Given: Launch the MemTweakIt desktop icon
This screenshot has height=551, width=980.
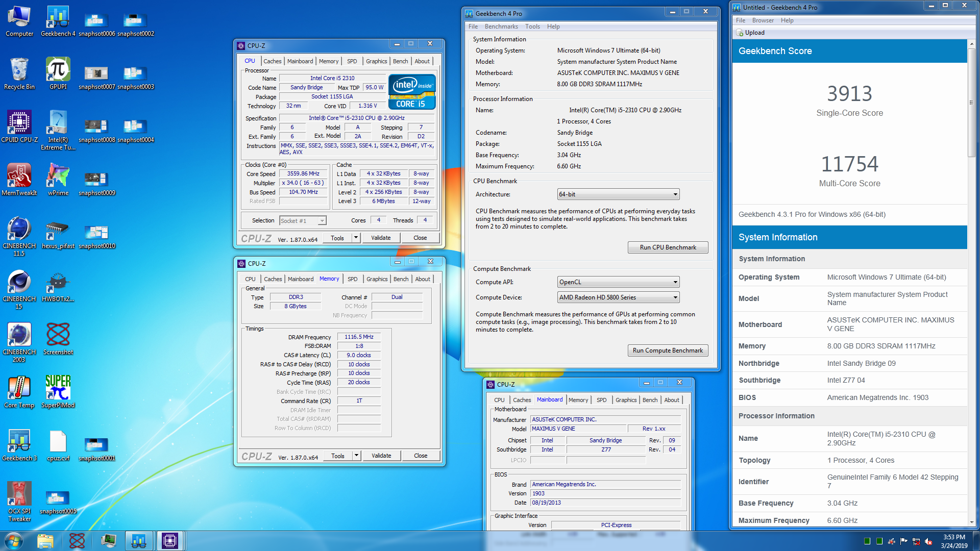Looking at the screenshot, I should 19,180.
